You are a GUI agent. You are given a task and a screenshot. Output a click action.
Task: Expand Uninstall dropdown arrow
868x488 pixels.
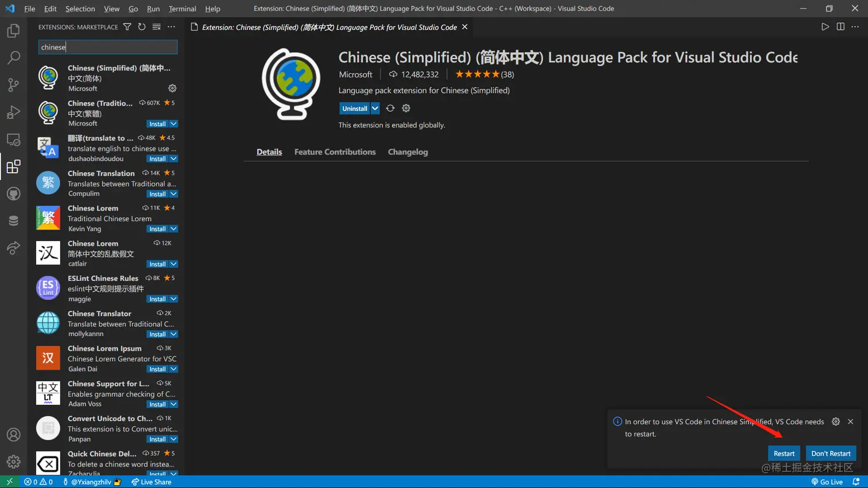click(375, 109)
